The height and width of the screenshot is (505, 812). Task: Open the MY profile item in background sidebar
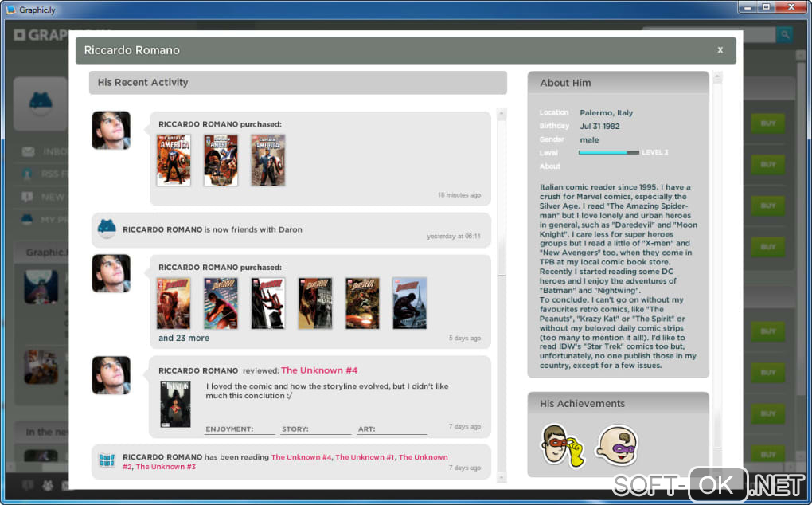[x=45, y=220]
